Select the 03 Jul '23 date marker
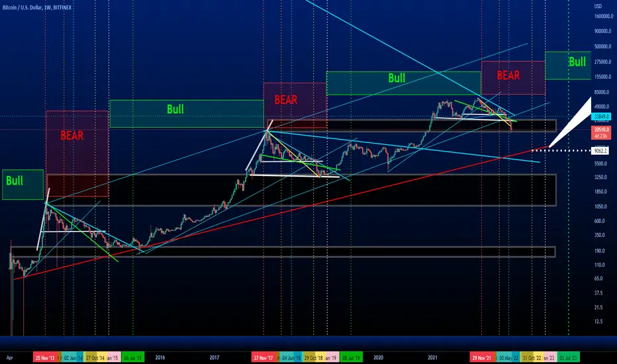The height and width of the screenshot is (364, 617). [x=568, y=357]
